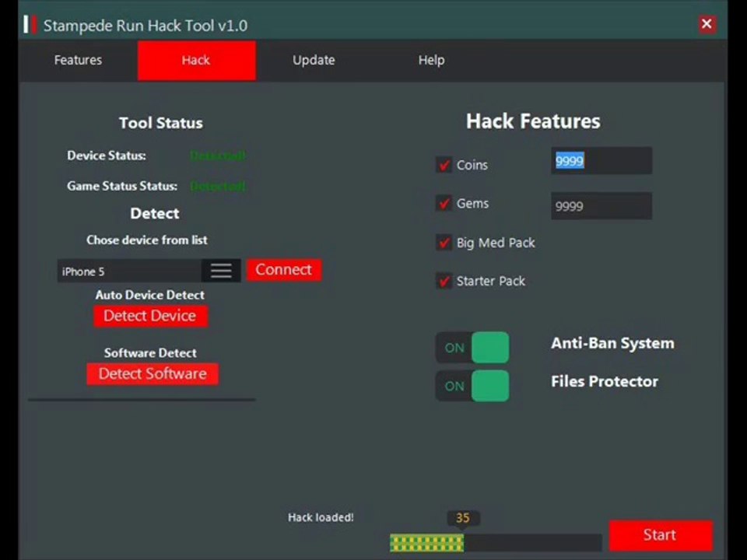Uncheck the Coins checkbox
The height and width of the screenshot is (560, 747).
(444, 165)
